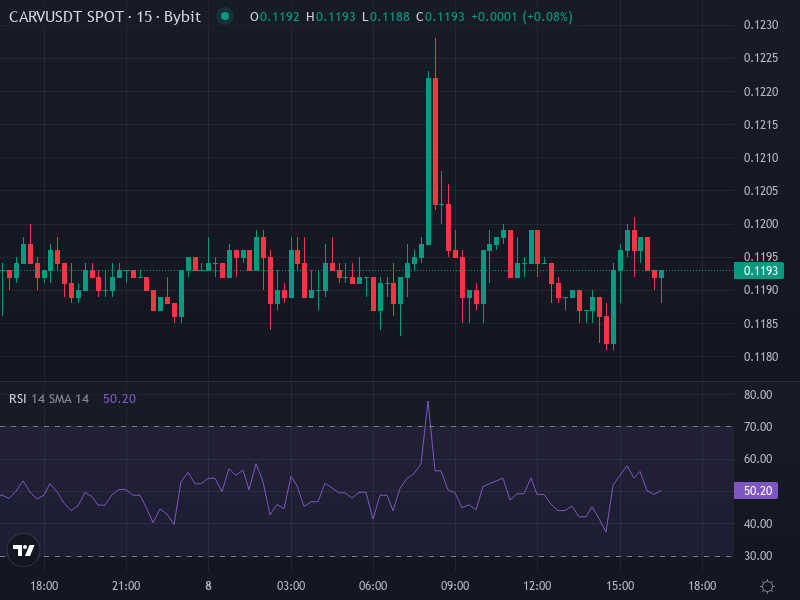The image size is (800, 600).
Task: Click the TradingView logo
Action: click(22, 549)
